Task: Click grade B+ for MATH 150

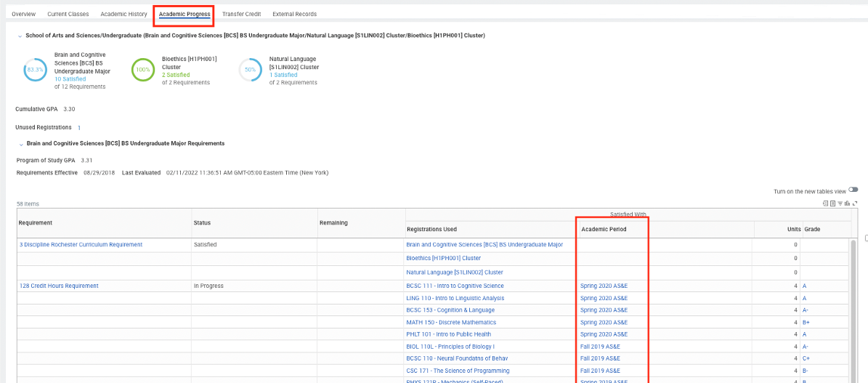Action: pyautogui.click(x=806, y=322)
